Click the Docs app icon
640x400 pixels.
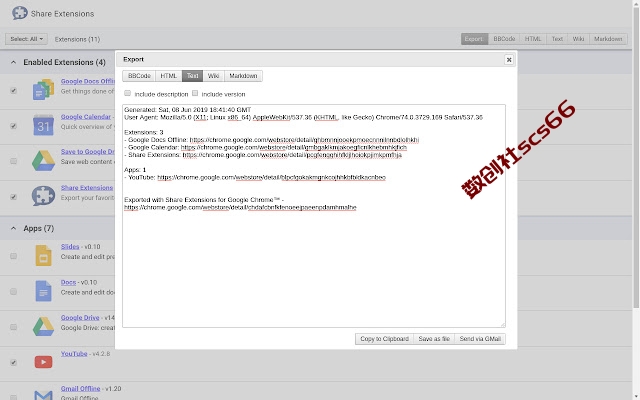(43, 291)
